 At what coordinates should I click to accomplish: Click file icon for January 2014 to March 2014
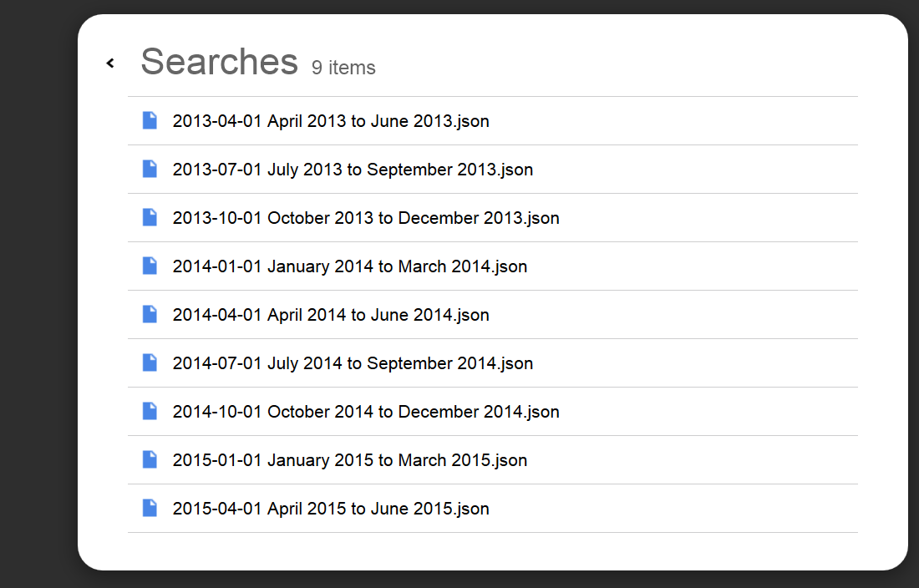coord(150,266)
